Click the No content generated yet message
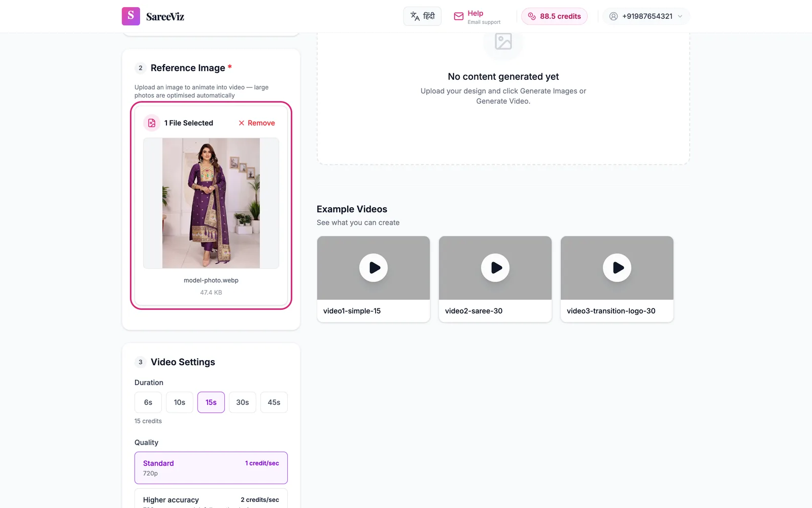Image resolution: width=812 pixels, height=508 pixels. [503, 77]
